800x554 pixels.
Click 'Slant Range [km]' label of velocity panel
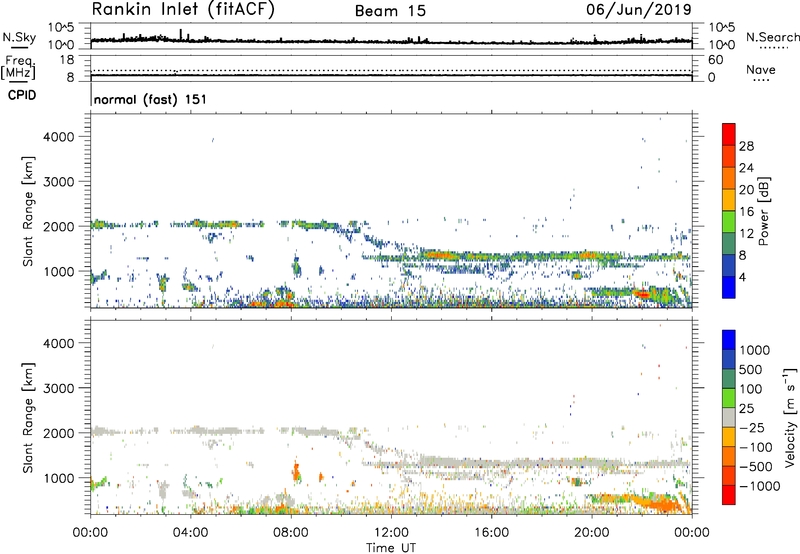tap(28, 418)
